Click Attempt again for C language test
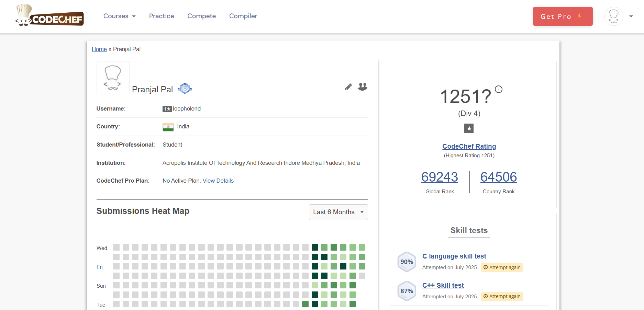The image size is (644, 310). point(502,267)
